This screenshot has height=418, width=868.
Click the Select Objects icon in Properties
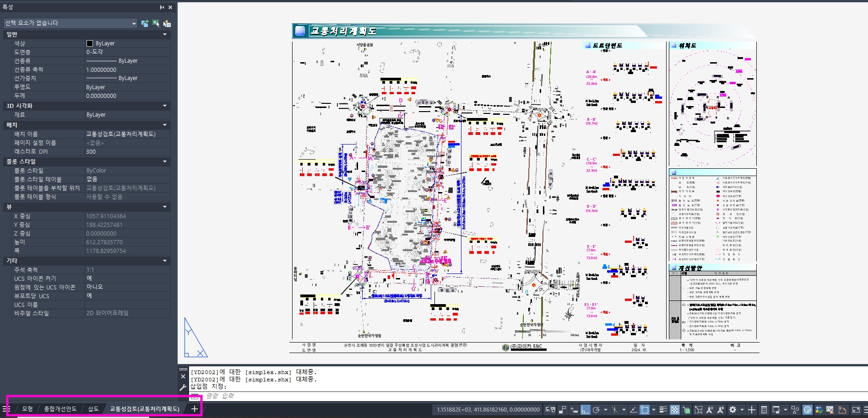pyautogui.click(x=156, y=23)
